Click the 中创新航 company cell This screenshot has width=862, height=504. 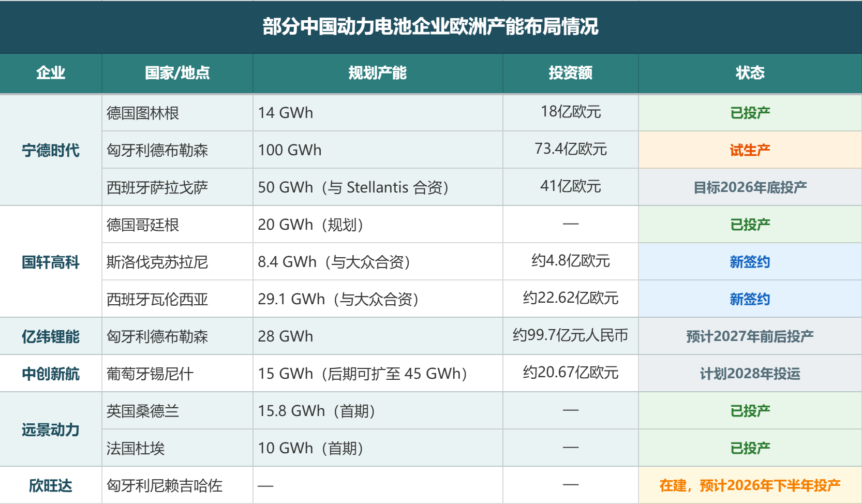[51, 374]
